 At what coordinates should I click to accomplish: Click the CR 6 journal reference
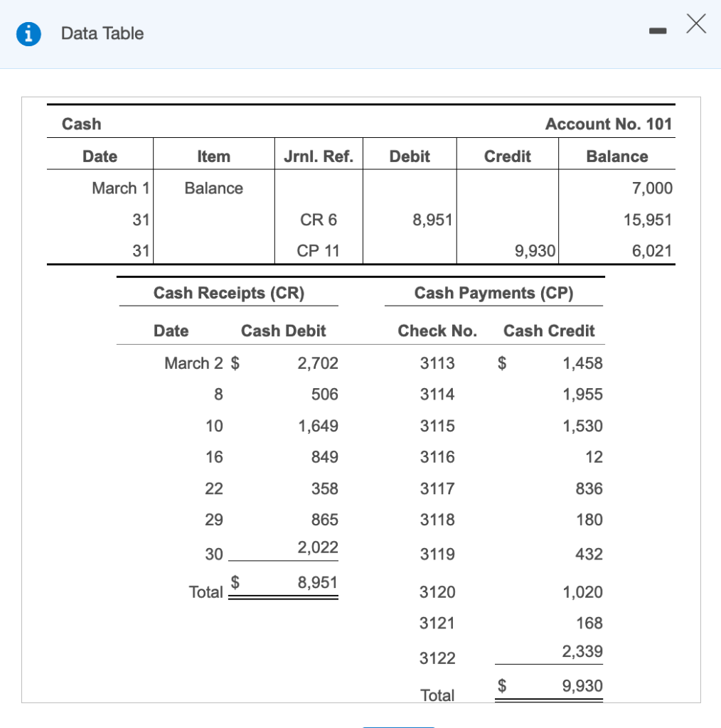(317, 220)
